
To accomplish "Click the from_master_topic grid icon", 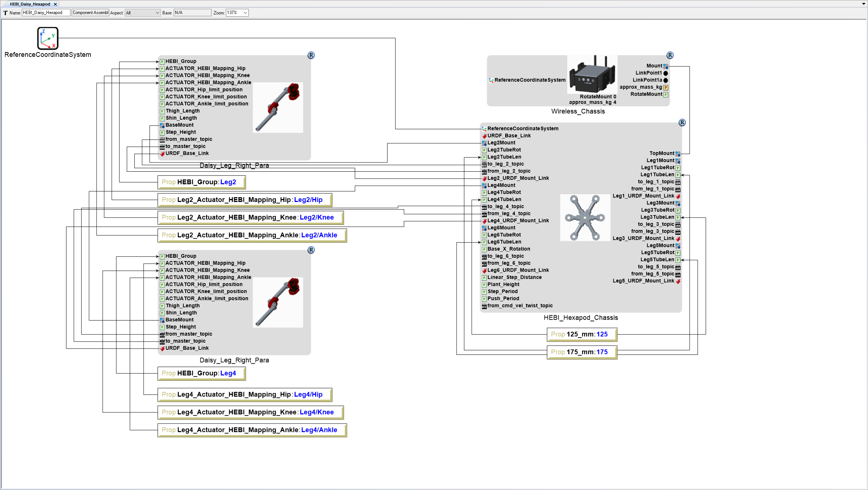I will pyautogui.click(x=162, y=139).
